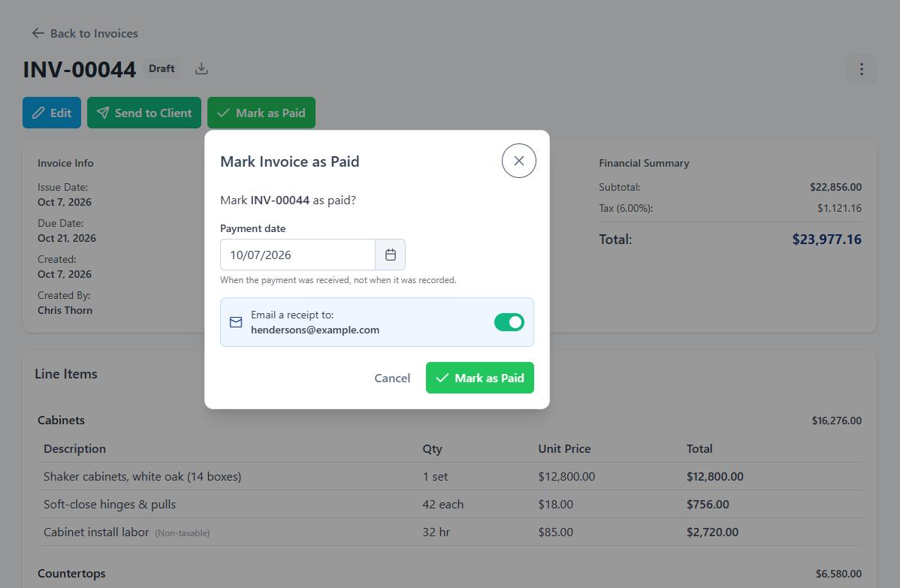Download invoice INV-00044 as file
900x588 pixels.
201,69
